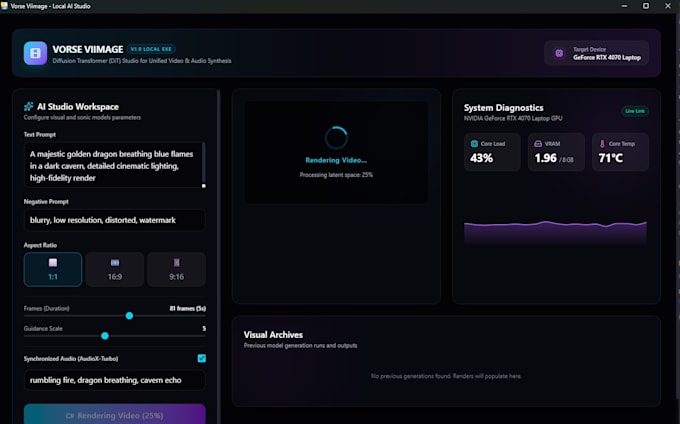This screenshot has width=680, height=424.
Task: Click the 'Processing latent space: 25%' text
Action: 336,175
